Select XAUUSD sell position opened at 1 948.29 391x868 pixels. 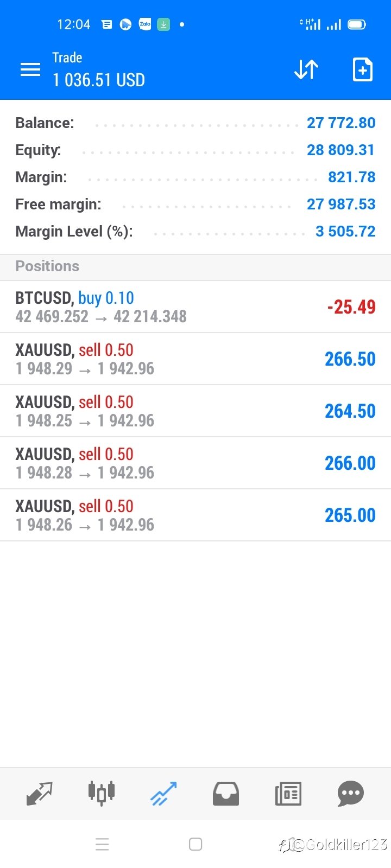[x=195, y=359]
